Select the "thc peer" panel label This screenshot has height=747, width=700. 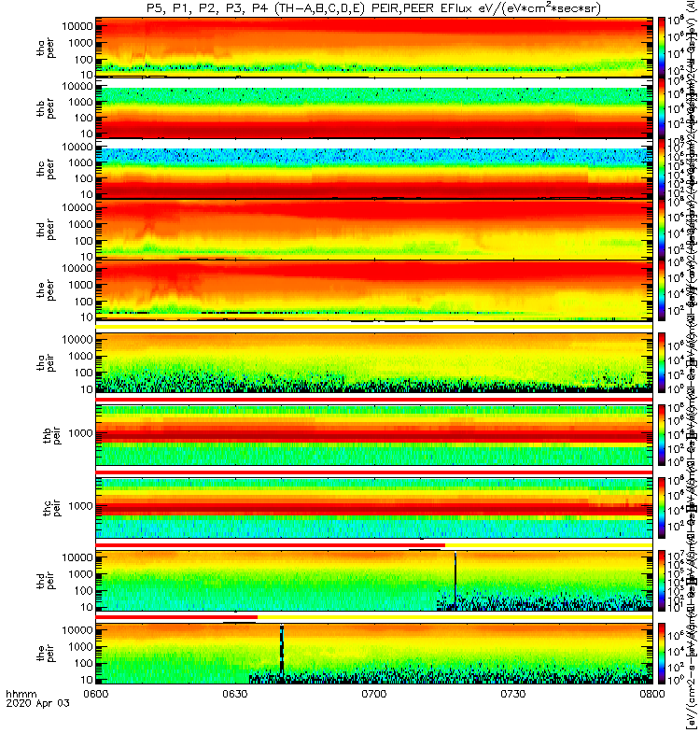(x=46, y=169)
